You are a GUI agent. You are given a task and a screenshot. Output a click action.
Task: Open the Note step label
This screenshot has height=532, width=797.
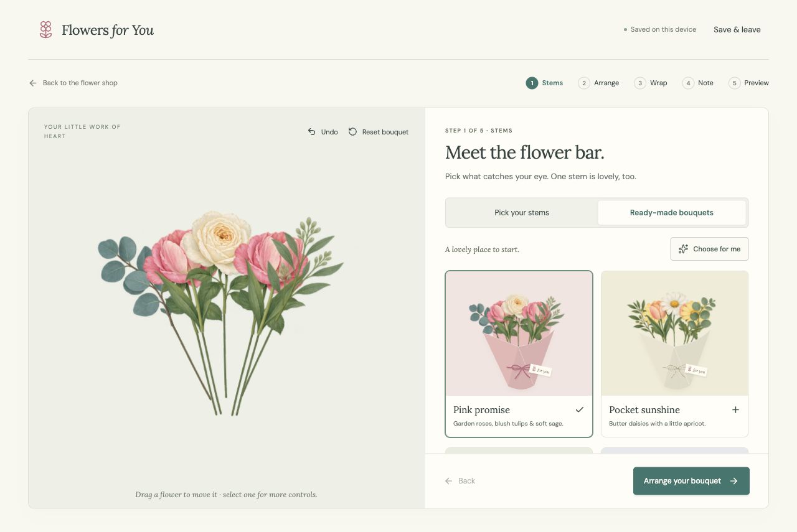[705, 83]
